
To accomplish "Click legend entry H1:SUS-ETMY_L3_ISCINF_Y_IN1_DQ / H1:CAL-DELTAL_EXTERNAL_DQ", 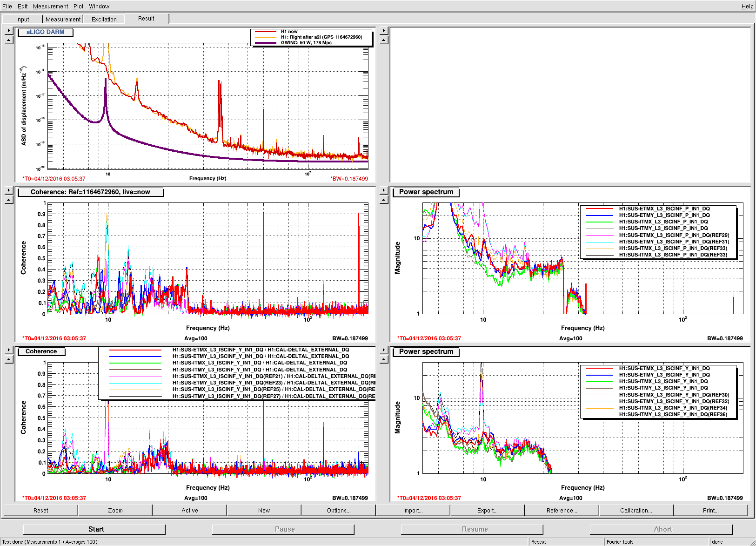I will click(261, 356).
